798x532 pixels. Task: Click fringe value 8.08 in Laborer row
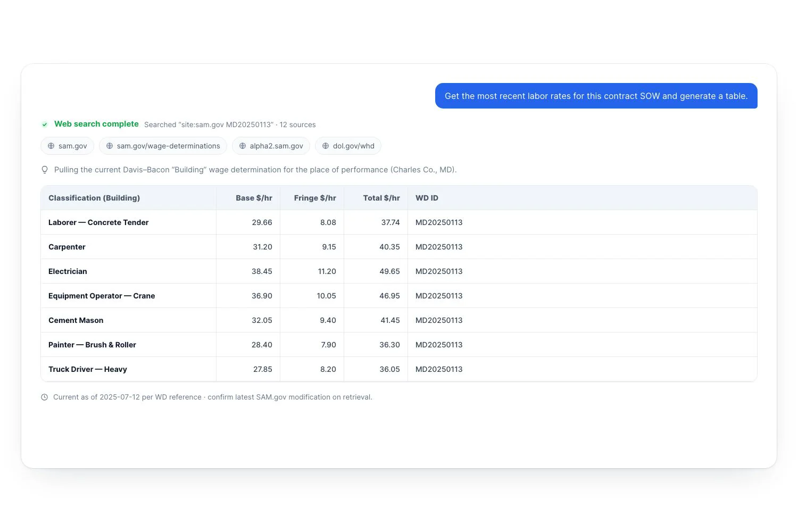click(328, 222)
